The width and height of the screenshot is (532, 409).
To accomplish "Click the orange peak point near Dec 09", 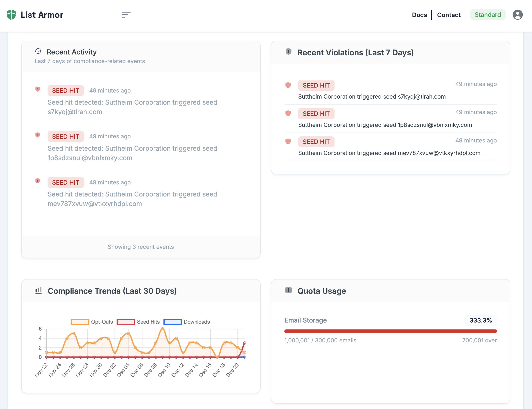I will 162,329.
